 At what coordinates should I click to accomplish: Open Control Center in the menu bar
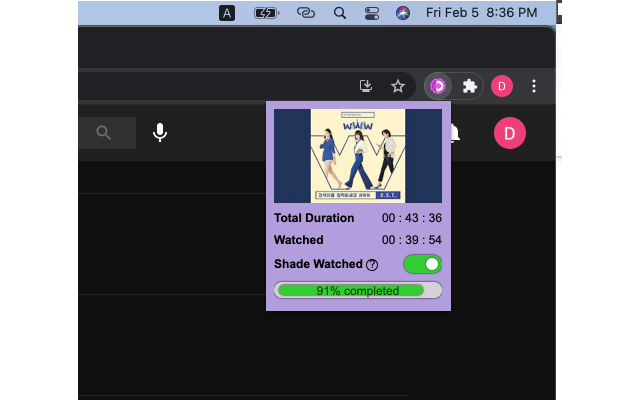click(x=372, y=13)
